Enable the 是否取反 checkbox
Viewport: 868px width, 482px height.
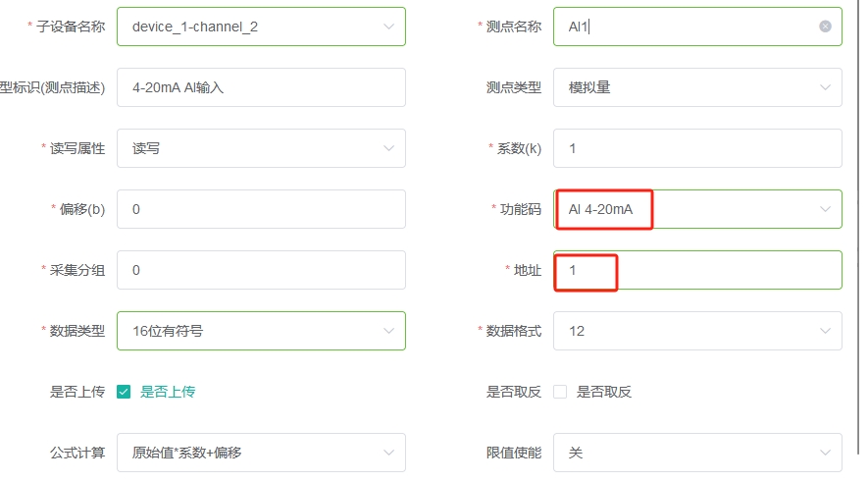click(560, 393)
